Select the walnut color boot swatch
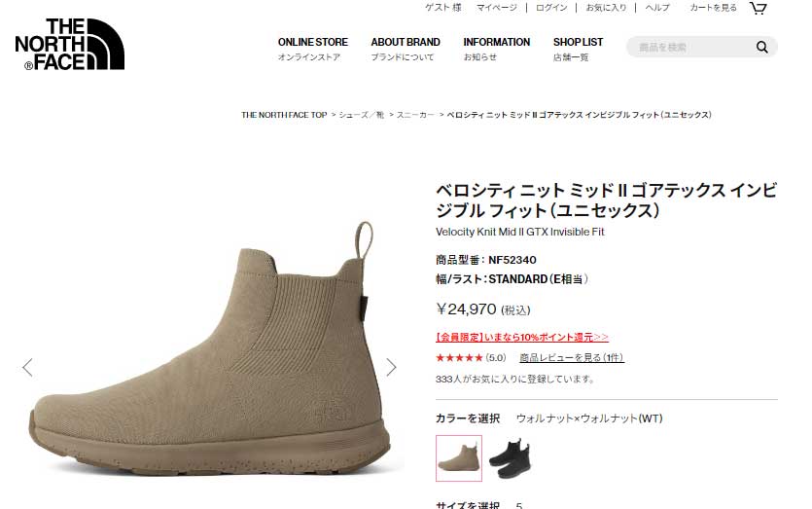 pyautogui.click(x=459, y=458)
